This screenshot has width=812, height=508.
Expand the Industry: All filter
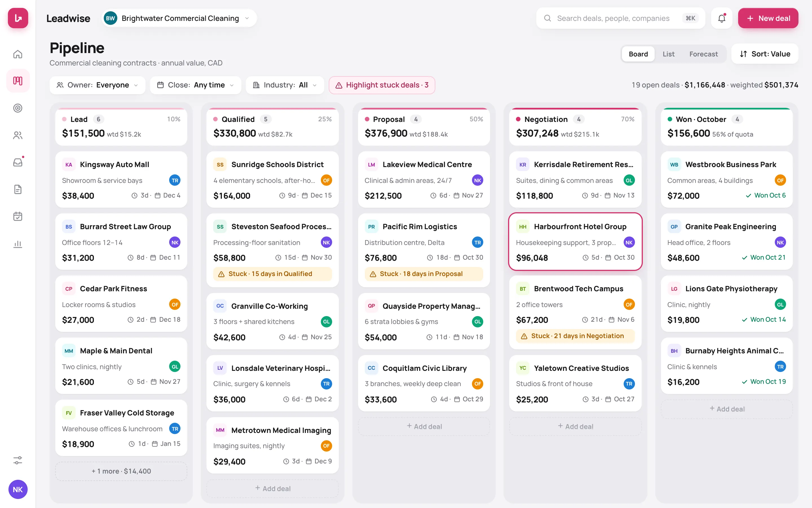tap(285, 85)
